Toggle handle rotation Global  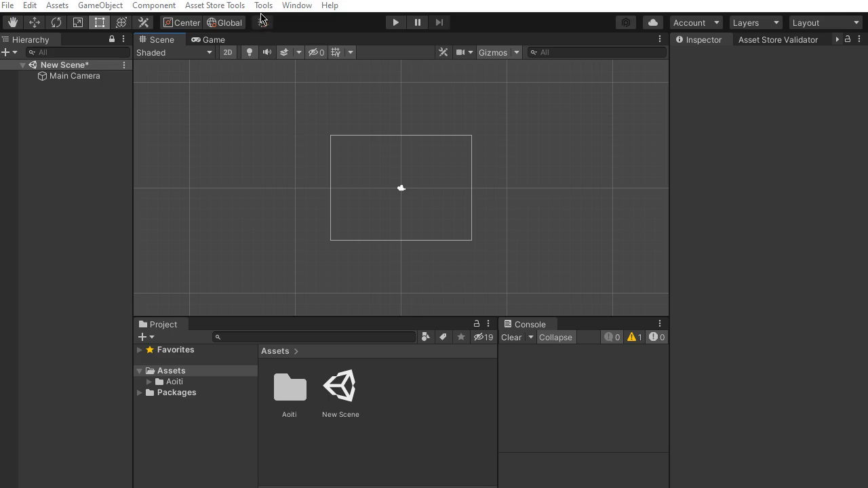224,22
